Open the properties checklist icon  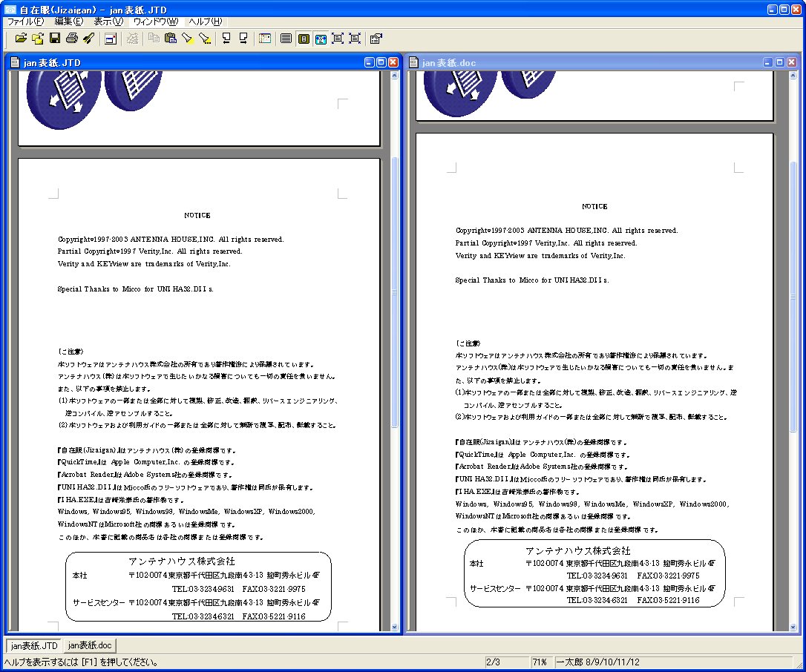point(376,39)
